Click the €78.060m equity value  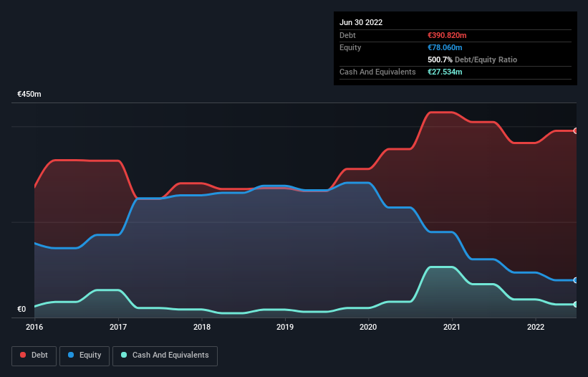click(x=445, y=47)
